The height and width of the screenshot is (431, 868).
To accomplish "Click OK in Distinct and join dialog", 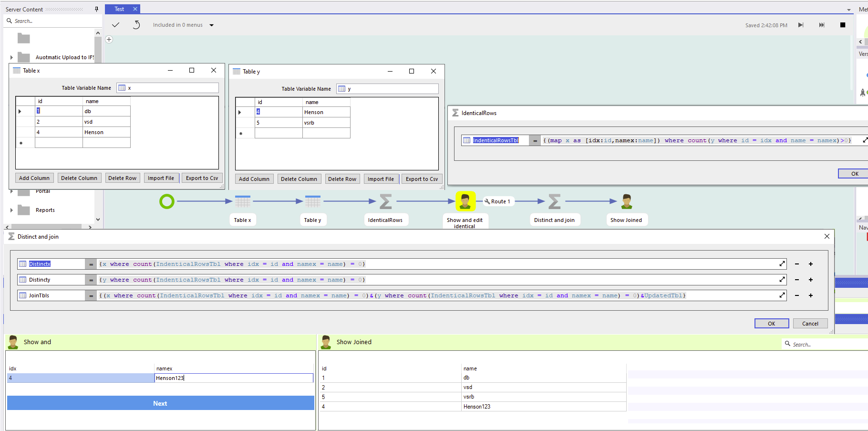I will (772, 324).
